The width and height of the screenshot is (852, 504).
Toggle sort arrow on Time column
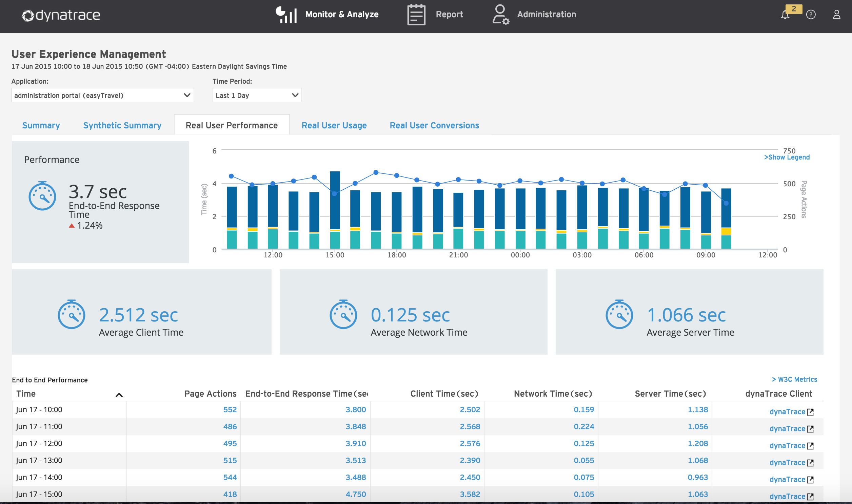point(119,395)
